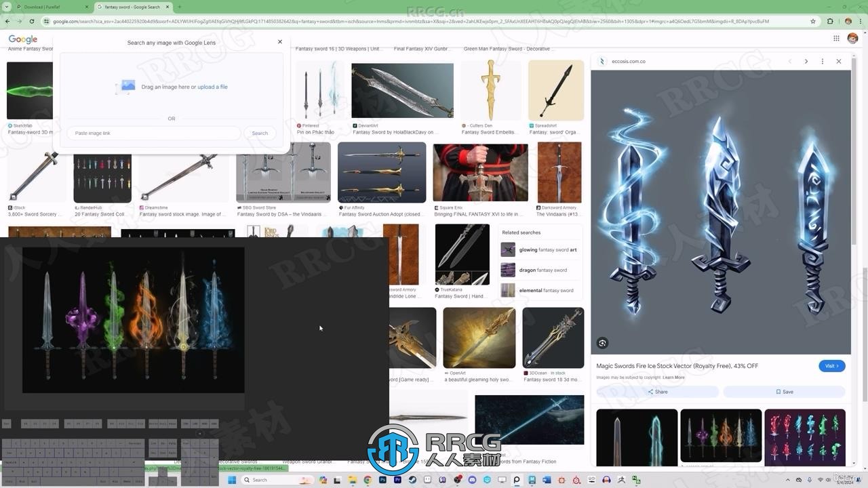Open Microsoft Word from the taskbar
868x488 pixels.
tap(547, 480)
